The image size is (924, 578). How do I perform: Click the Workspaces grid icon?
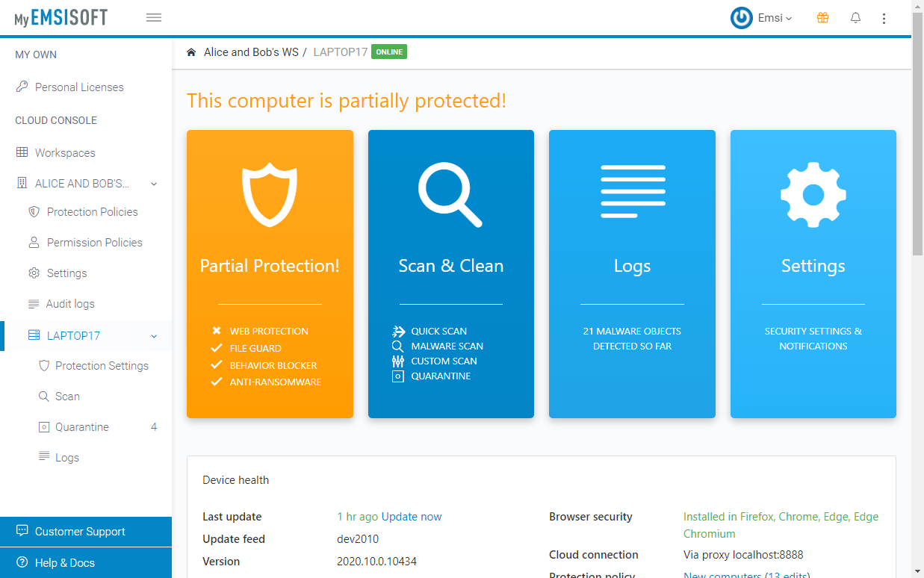pos(22,152)
